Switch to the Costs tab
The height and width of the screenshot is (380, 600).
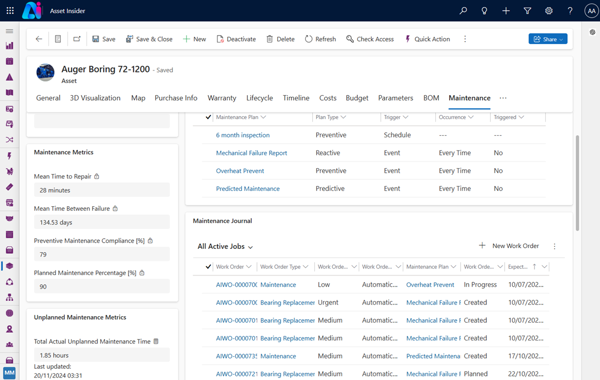tap(328, 98)
